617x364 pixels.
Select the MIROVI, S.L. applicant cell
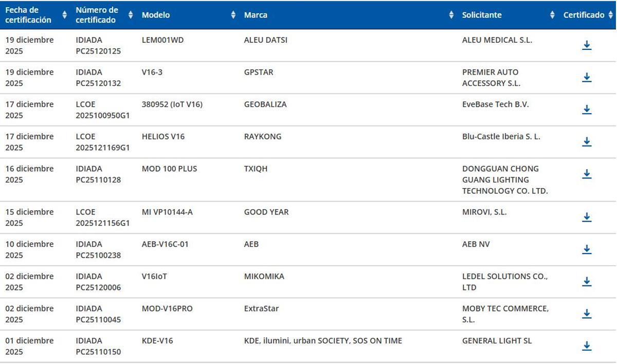[x=484, y=212]
